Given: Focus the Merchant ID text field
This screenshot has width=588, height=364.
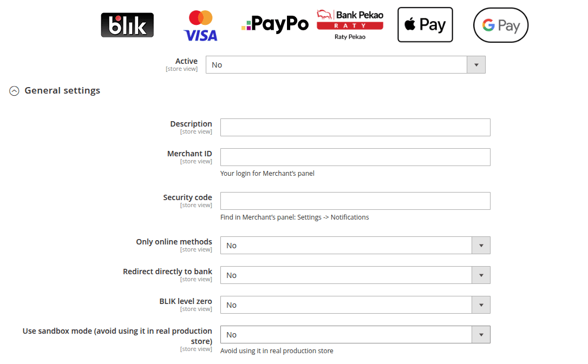Looking at the screenshot, I should (x=355, y=157).
